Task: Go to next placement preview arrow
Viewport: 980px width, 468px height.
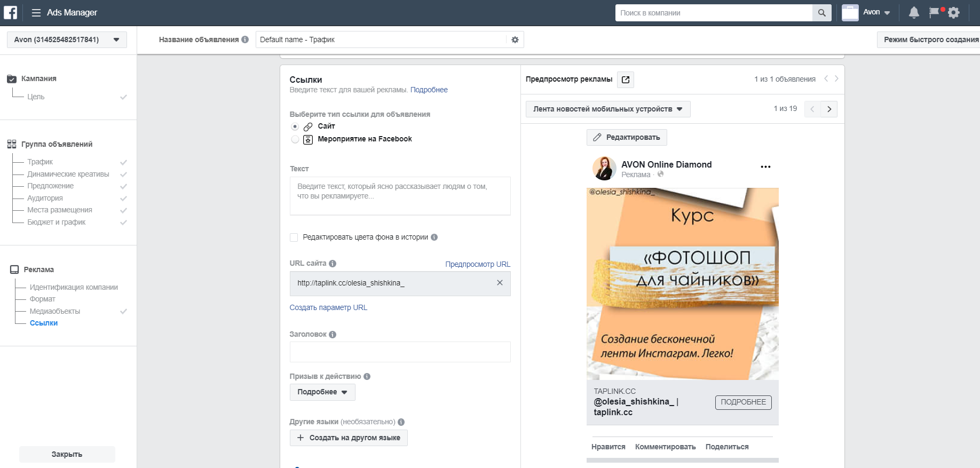Action: (829, 109)
